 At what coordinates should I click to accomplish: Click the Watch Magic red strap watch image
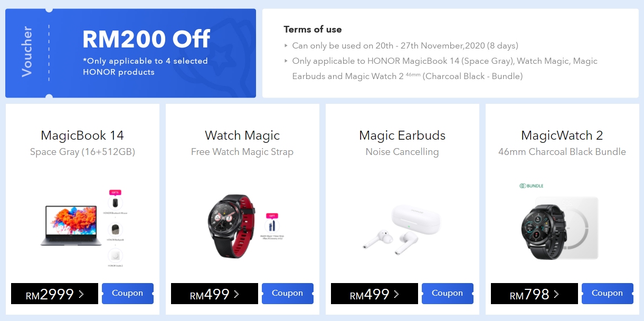click(x=232, y=227)
